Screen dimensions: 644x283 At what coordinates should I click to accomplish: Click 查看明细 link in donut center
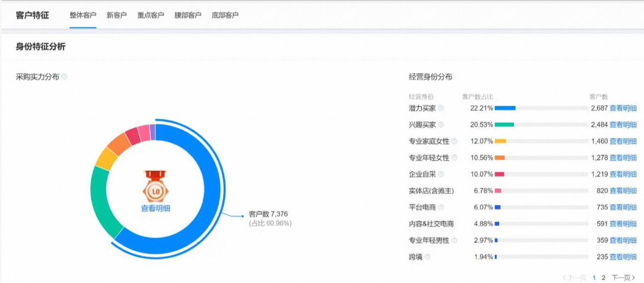(x=155, y=208)
